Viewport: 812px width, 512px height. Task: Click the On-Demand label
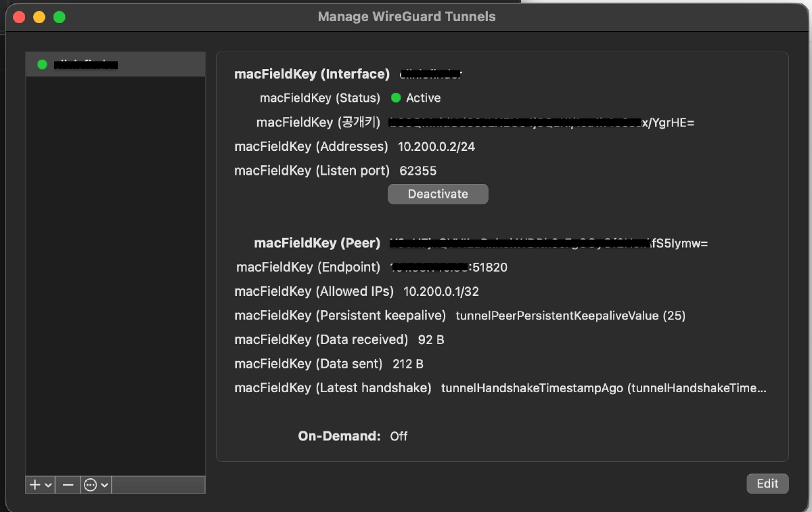pos(339,436)
